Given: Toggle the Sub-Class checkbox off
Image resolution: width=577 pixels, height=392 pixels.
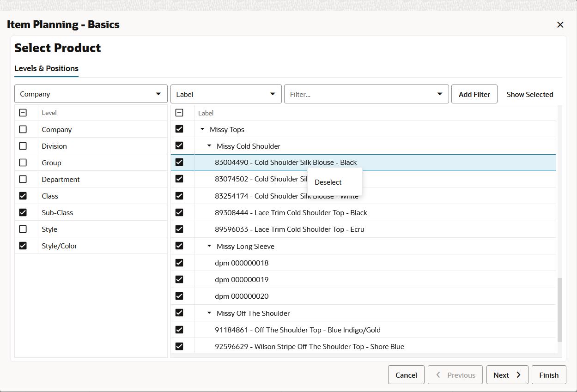Looking at the screenshot, I should [x=23, y=212].
